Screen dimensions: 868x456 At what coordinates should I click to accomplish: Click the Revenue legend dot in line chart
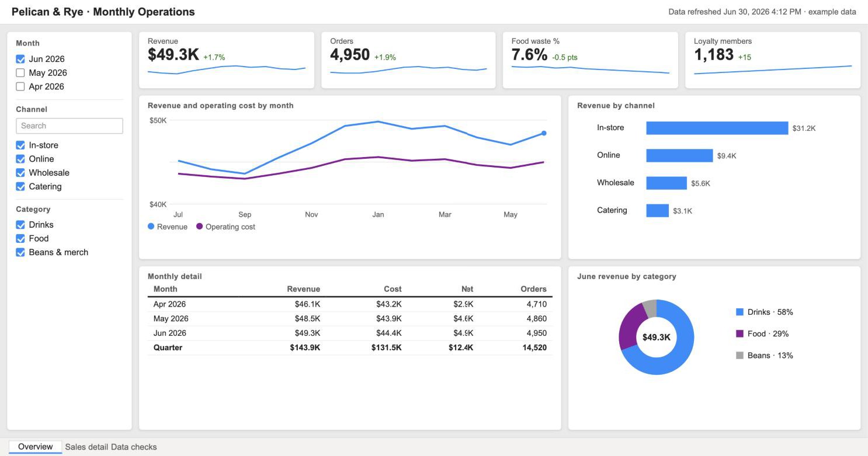coord(151,227)
